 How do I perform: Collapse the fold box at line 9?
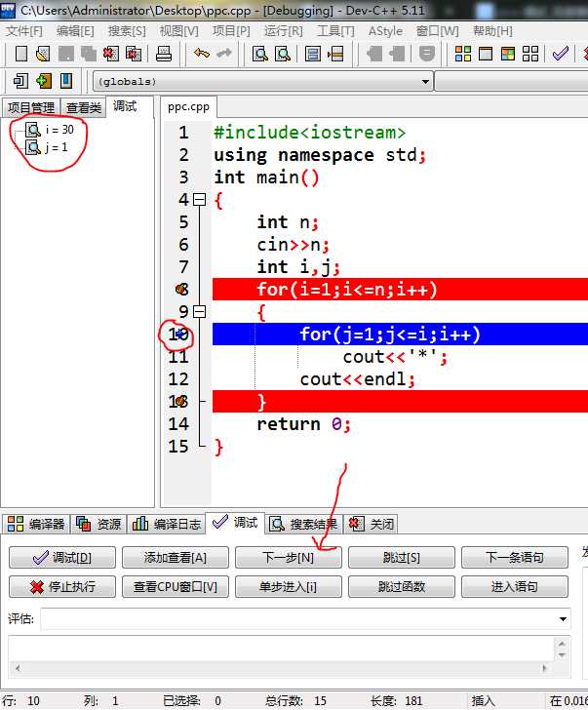(x=200, y=311)
